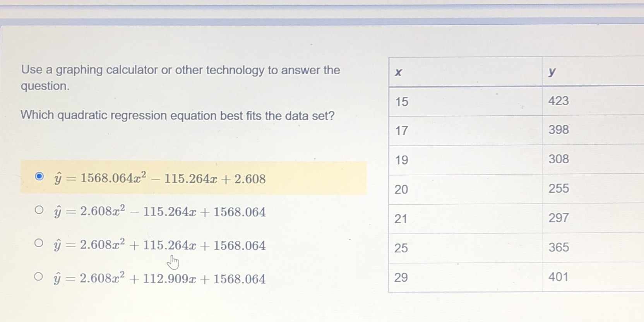Pick the last answer choice radio button
Image resolution: width=644 pixels, height=322 pixels.
(x=39, y=276)
